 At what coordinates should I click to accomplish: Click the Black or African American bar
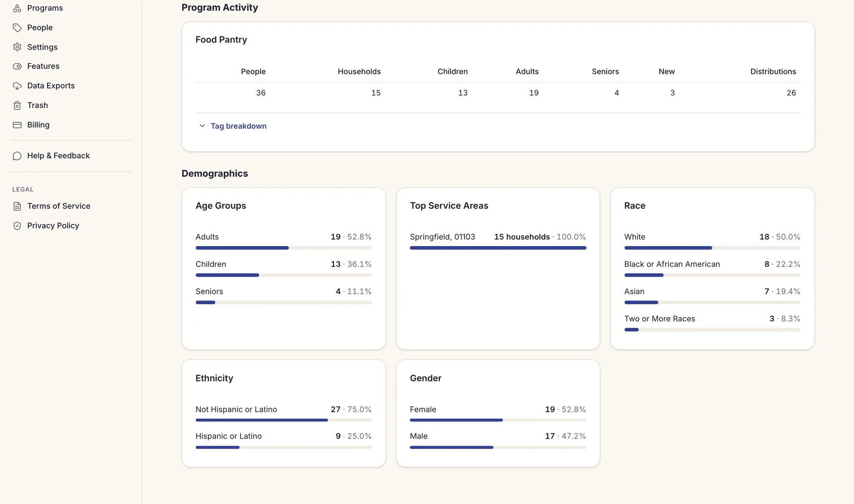[x=712, y=275]
